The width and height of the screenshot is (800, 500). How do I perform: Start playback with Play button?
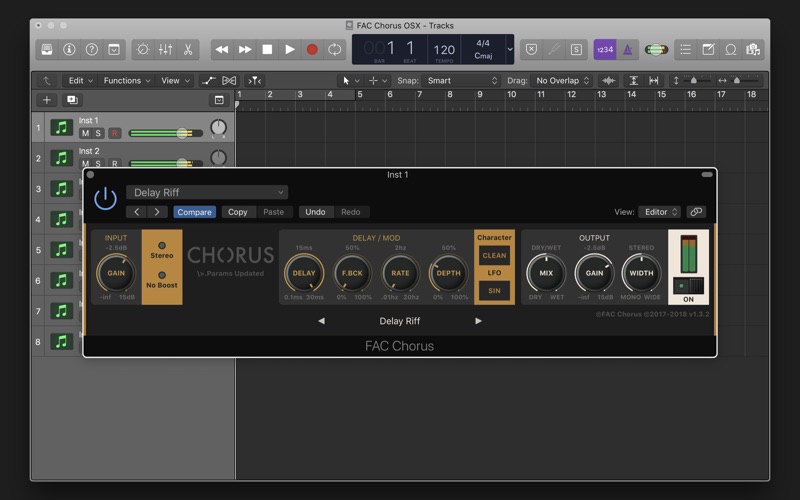290,49
